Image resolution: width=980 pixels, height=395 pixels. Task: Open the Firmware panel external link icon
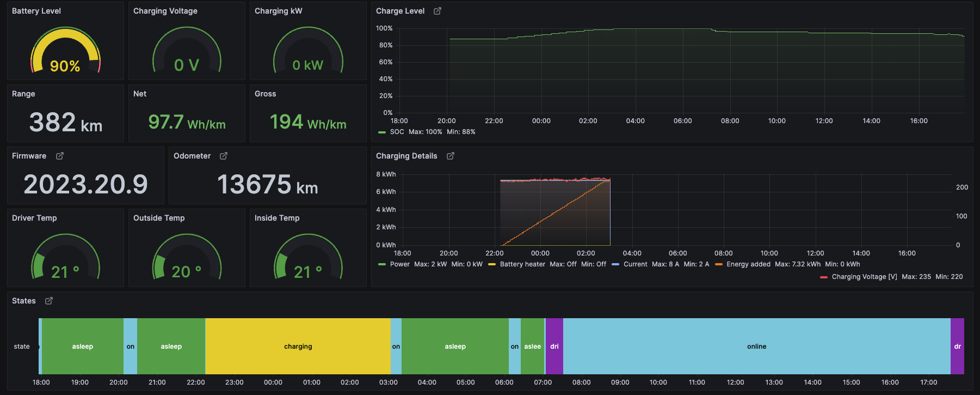(x=59, y=156)
